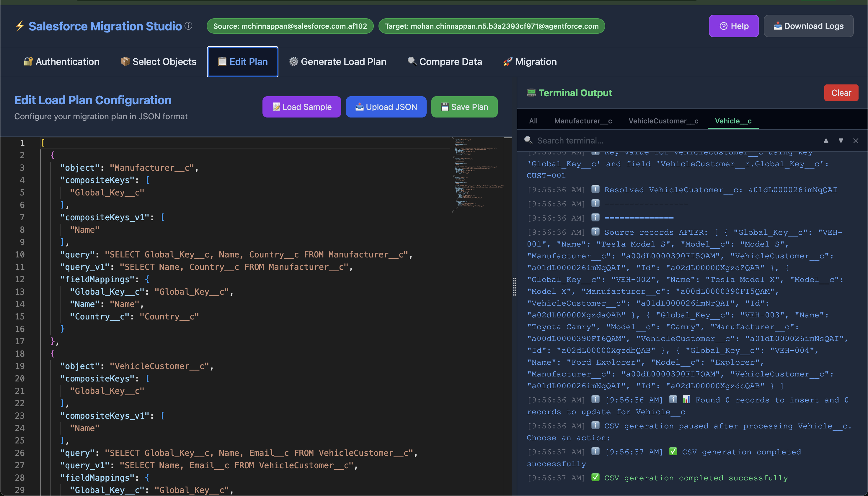Click the Found 0 records log entry
This screenshot has height=496, width=868.
coord(688,406)
